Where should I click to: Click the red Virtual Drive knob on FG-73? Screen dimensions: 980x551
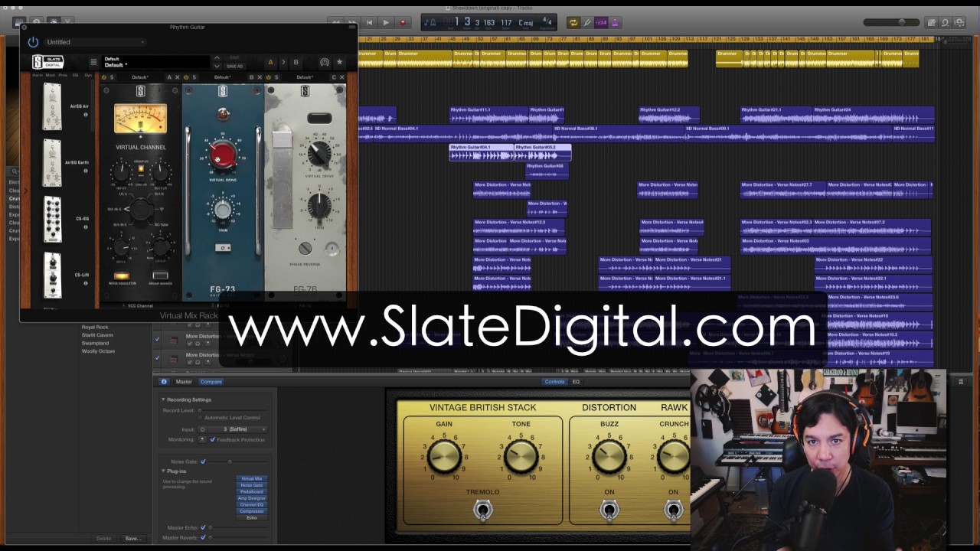[x=223, y=155]
